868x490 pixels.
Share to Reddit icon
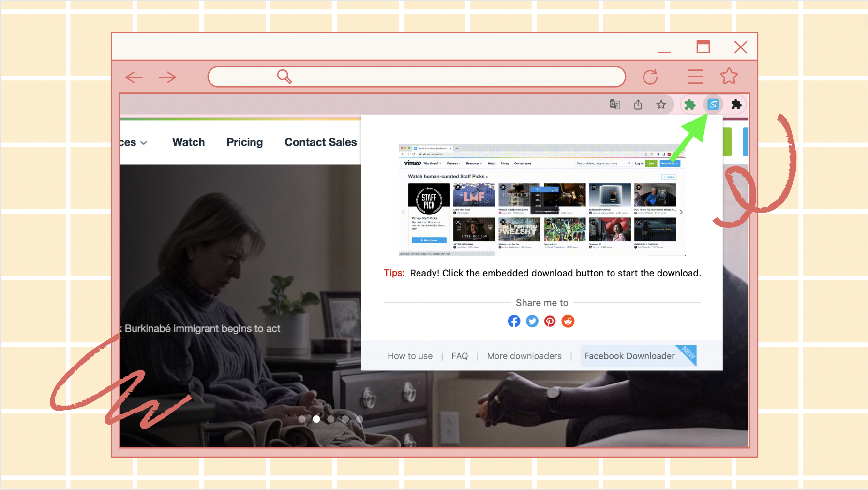568,321
